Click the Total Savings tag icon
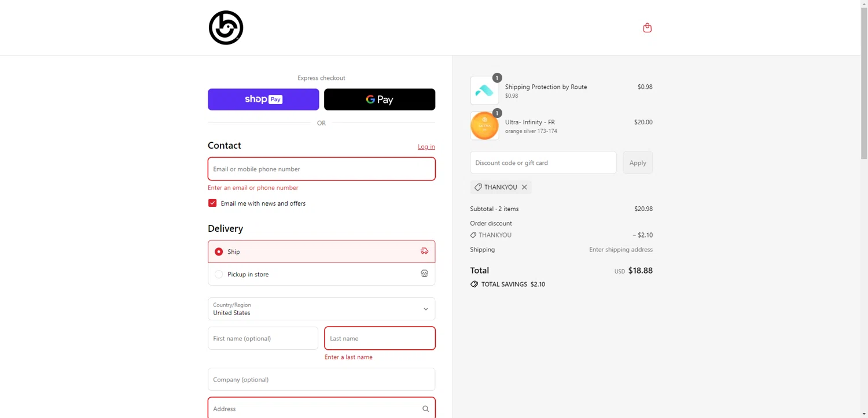This screenshot has width=868, height=418. (x=475, y=284)
